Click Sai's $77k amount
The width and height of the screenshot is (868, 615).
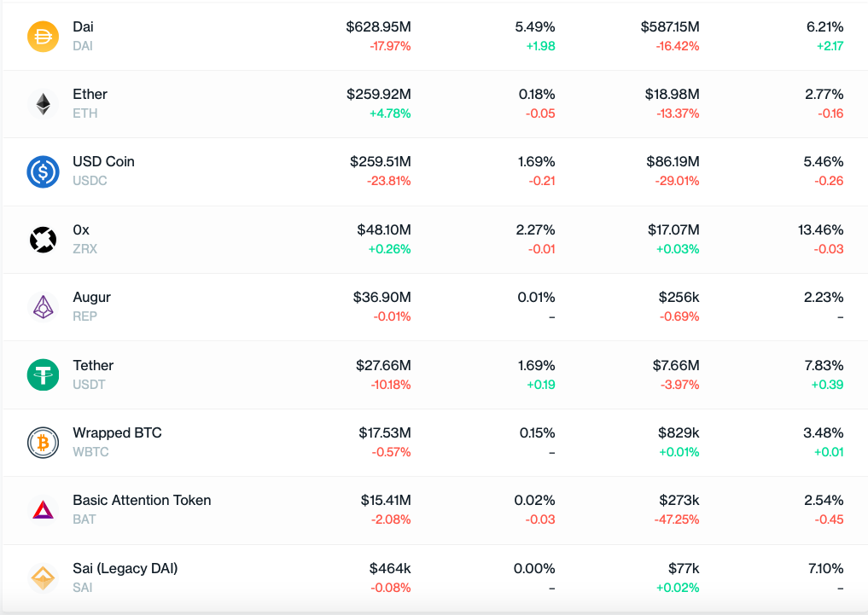(x=684, y=568)
